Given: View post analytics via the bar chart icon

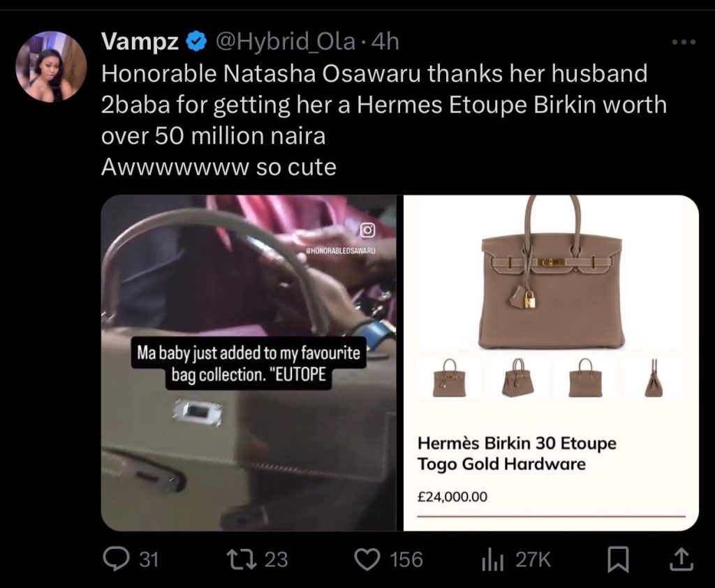Looking at the screenshot, I should coord(492,560).
